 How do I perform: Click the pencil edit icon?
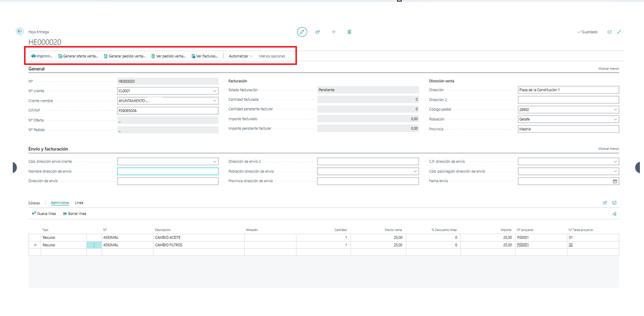click(302, 32)
